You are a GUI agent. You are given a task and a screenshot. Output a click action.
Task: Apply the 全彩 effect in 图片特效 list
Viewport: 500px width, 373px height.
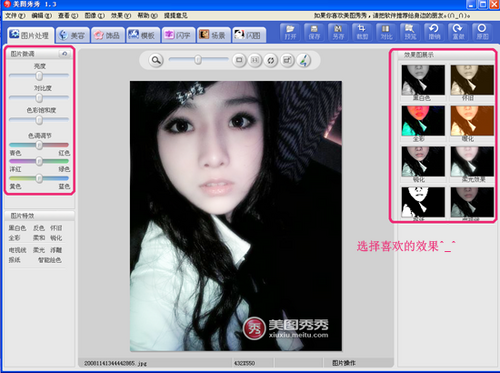(x=14, y=238)
